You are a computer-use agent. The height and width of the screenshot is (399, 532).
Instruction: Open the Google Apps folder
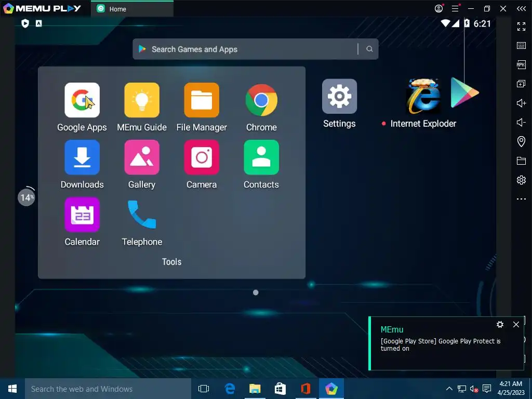(82, 100)
